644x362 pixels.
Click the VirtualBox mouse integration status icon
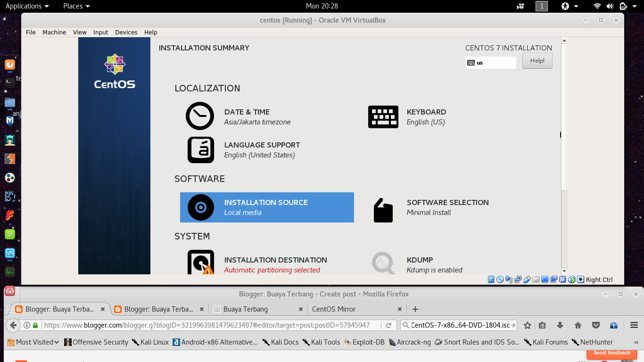572,280
